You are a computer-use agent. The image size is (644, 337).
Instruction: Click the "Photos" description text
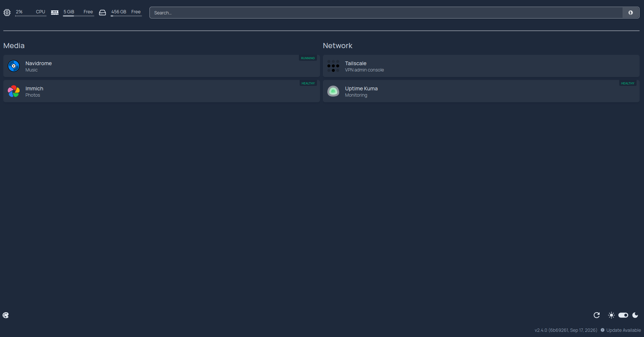click(x=33, y=95)
